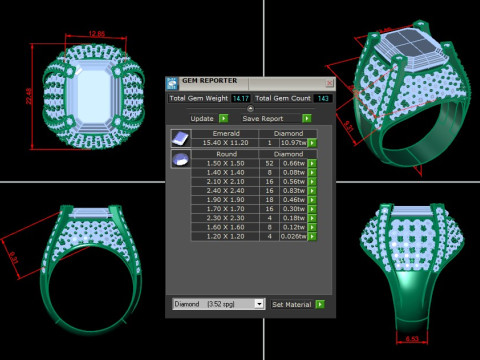This screenshot has width=480, height=360.
Task: Collapse the panel using the round up-arrow
Action: click(250, 108)
